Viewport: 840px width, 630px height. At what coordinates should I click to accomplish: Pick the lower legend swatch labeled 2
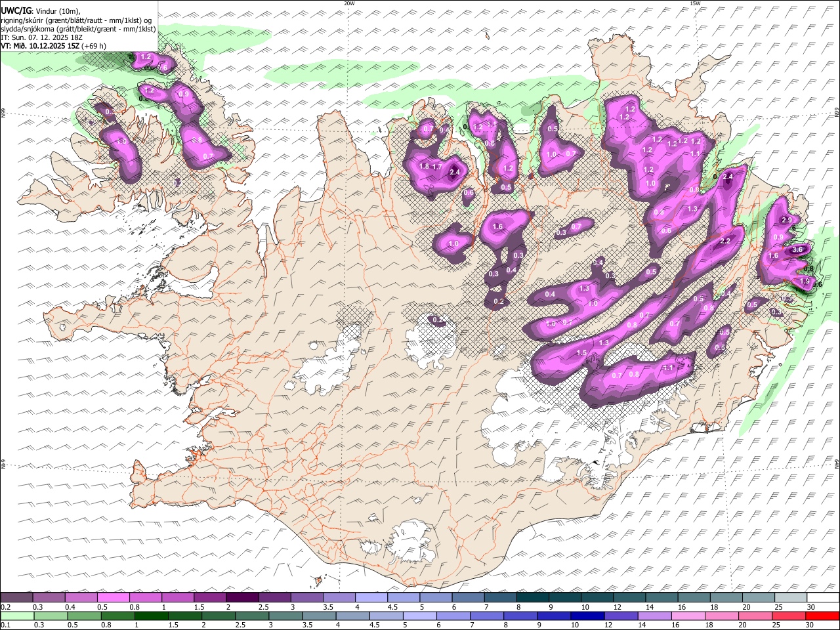click(219, 616)
